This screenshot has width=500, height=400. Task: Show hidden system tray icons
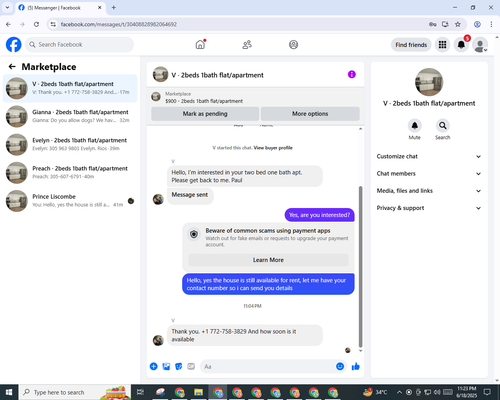(399, 392)
